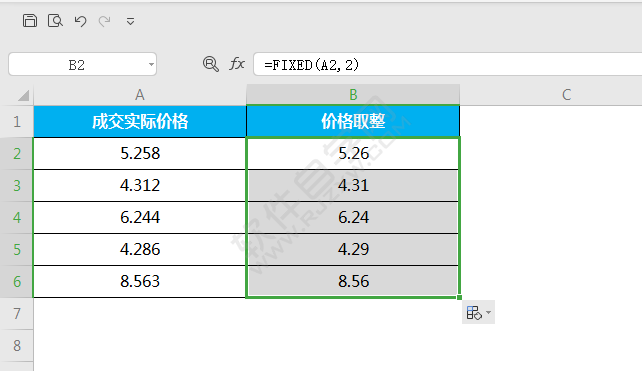Click the Select All corner triangle

pos(23,95)
